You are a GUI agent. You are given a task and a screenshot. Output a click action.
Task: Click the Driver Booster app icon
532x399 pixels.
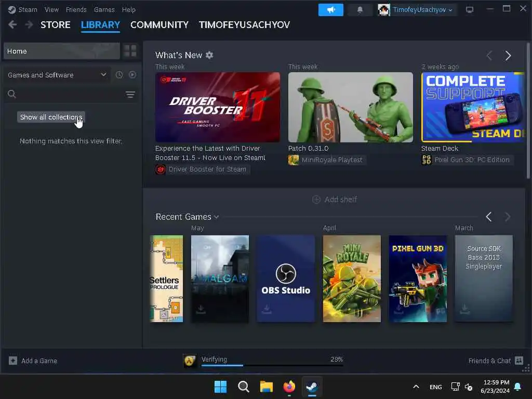161,169
